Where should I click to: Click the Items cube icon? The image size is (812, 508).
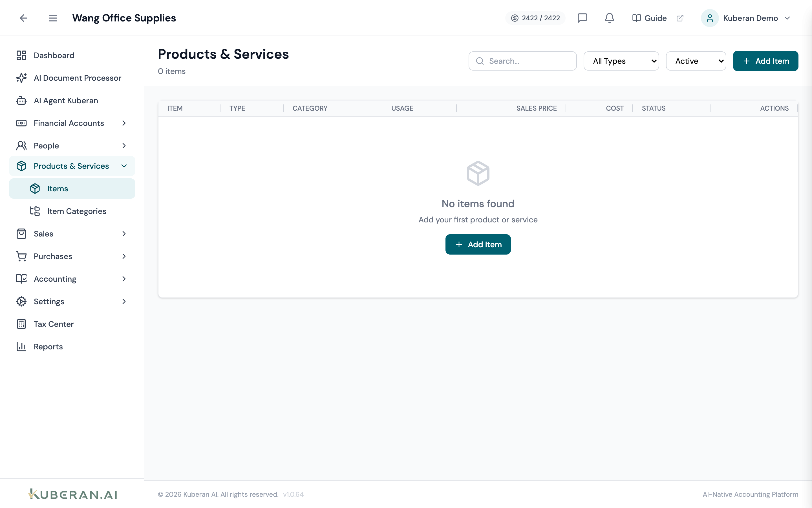pyautogui.click(x=35, y=189)
